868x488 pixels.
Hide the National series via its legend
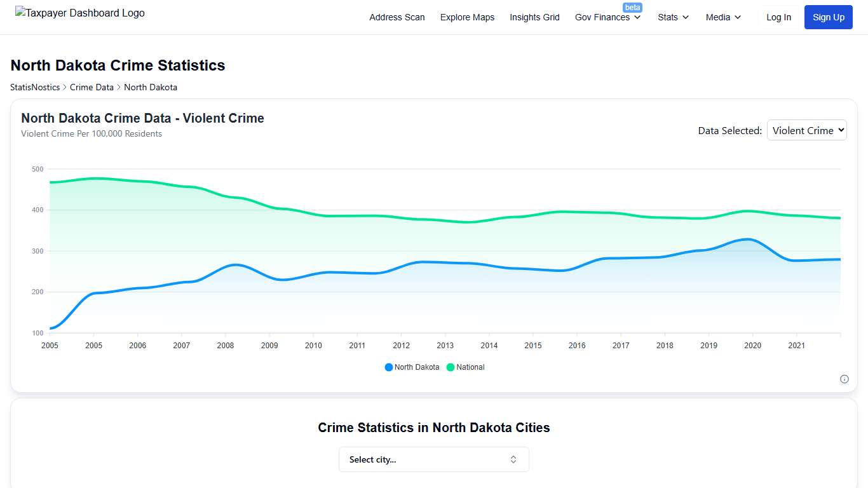point(466,367)
